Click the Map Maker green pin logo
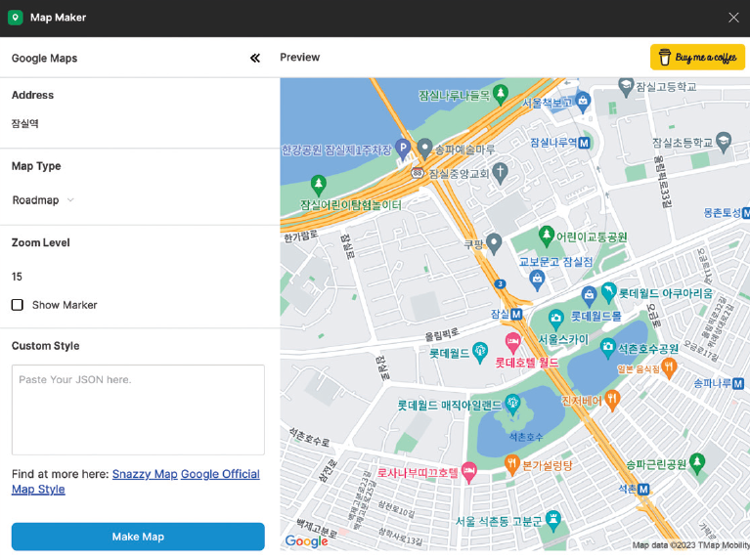 (x=16, y=18)
